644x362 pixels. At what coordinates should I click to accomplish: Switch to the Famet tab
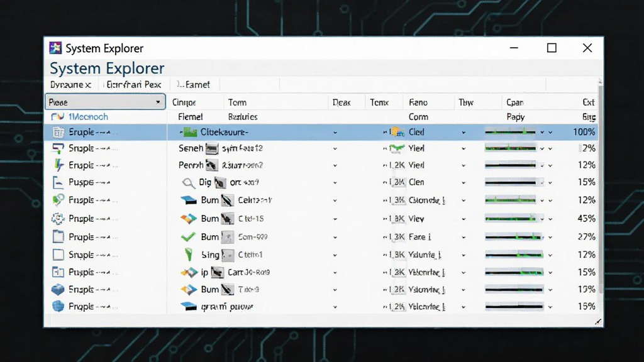coord(194,85)
